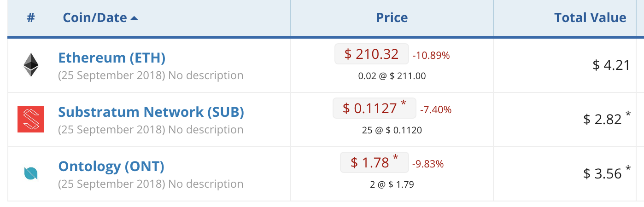Open the Substratum Network (SUB) link
The height and width of the screenshot is (207, 644).
click(x=151, y=112)
